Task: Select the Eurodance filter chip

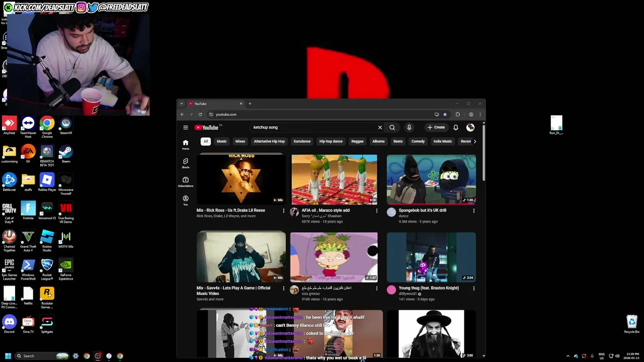Action: [x=302, y=141]
